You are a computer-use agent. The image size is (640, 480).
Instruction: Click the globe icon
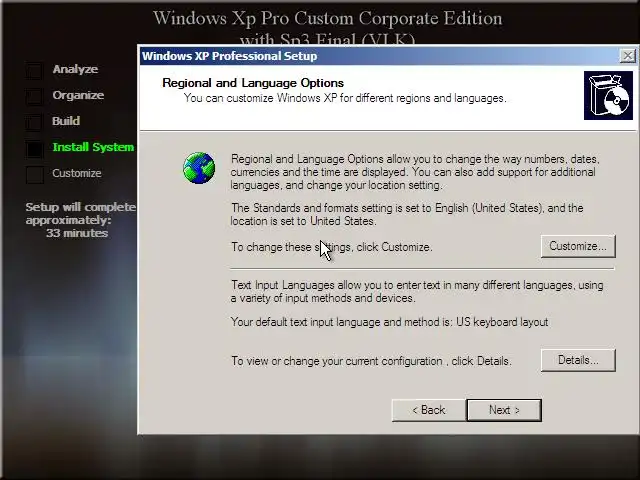(199, 168)
